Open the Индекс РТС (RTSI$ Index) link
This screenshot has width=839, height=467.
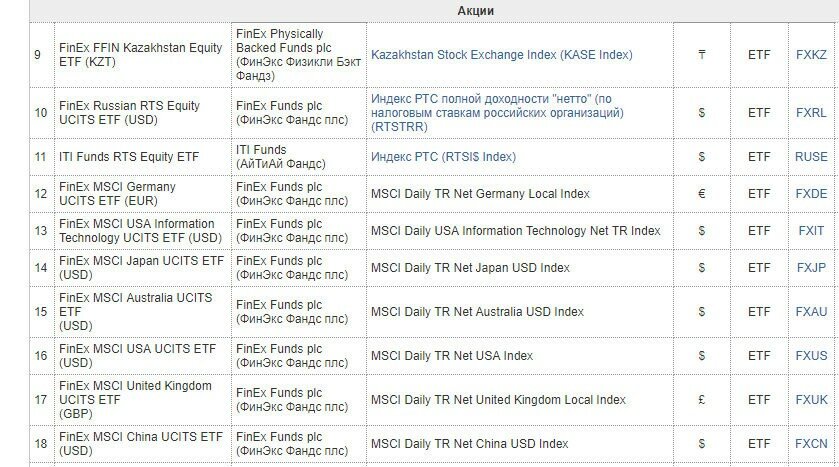pyautogui.click(x=443, y=157)
